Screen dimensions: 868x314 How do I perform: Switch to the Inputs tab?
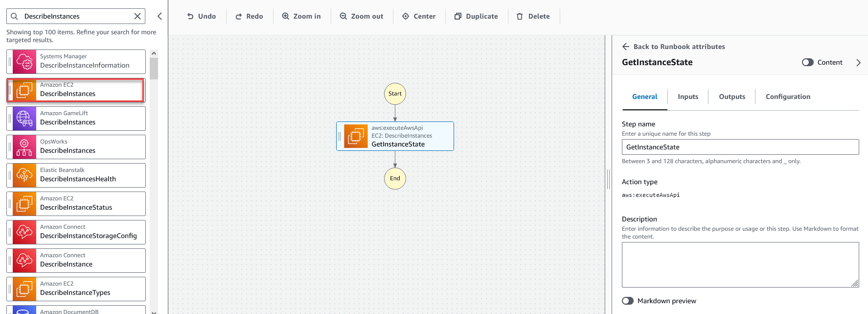click(x=687, y=97)
